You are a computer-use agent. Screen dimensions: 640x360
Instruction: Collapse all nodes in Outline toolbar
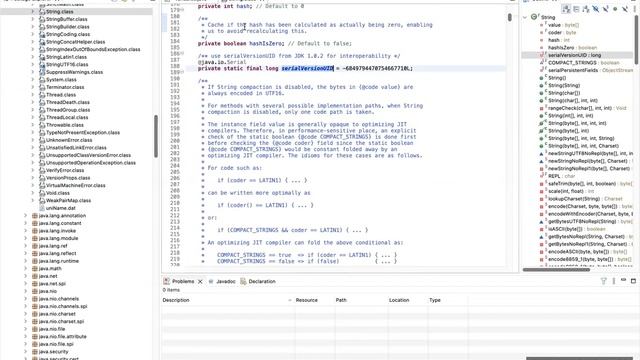576,9
